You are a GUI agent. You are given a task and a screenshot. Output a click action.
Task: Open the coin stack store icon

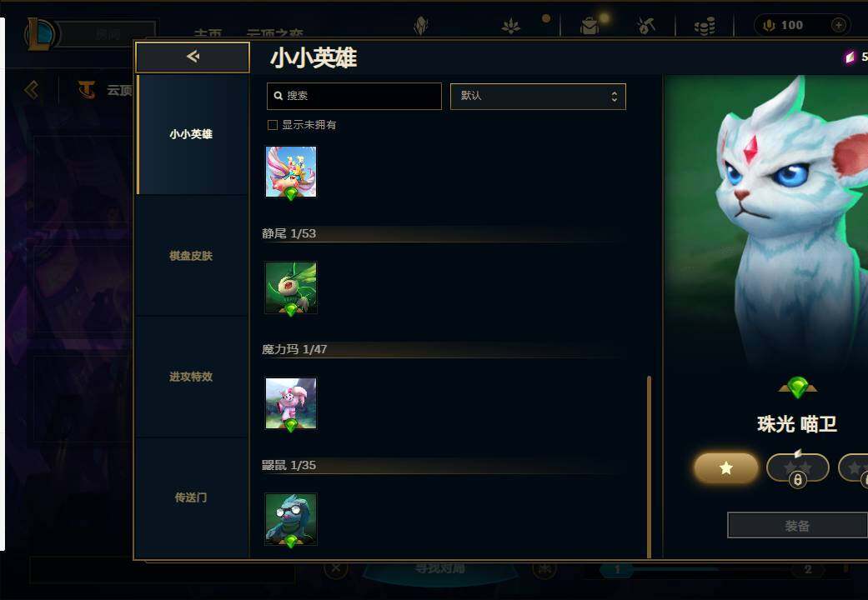point(704,26)
